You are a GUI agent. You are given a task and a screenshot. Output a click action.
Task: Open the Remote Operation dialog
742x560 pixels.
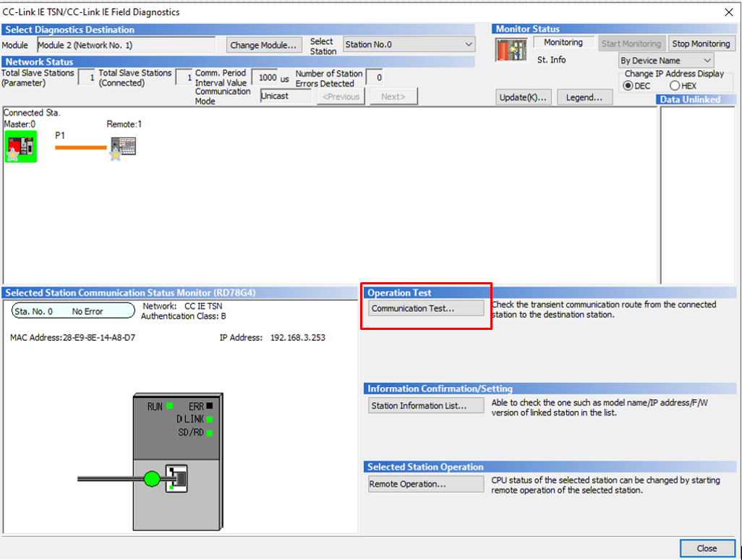point(426,484)
